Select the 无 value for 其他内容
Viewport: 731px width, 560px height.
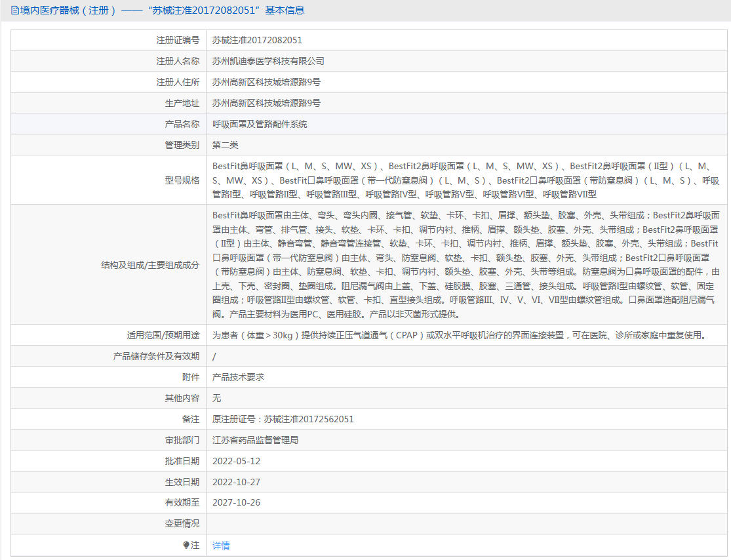click(x=216, y=398)
